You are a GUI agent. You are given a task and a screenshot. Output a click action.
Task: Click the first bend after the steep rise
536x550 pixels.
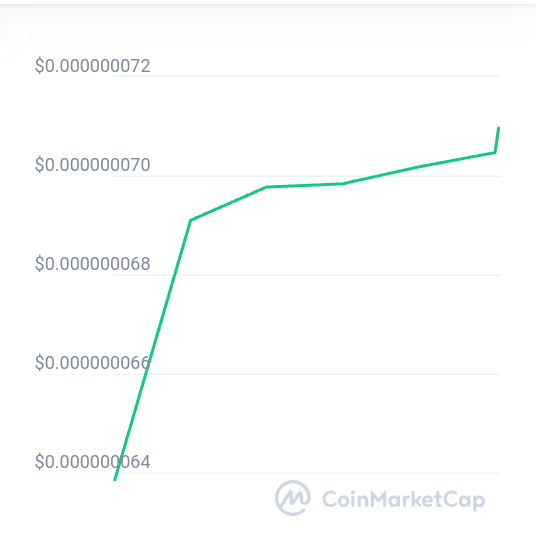pos(190,220)
